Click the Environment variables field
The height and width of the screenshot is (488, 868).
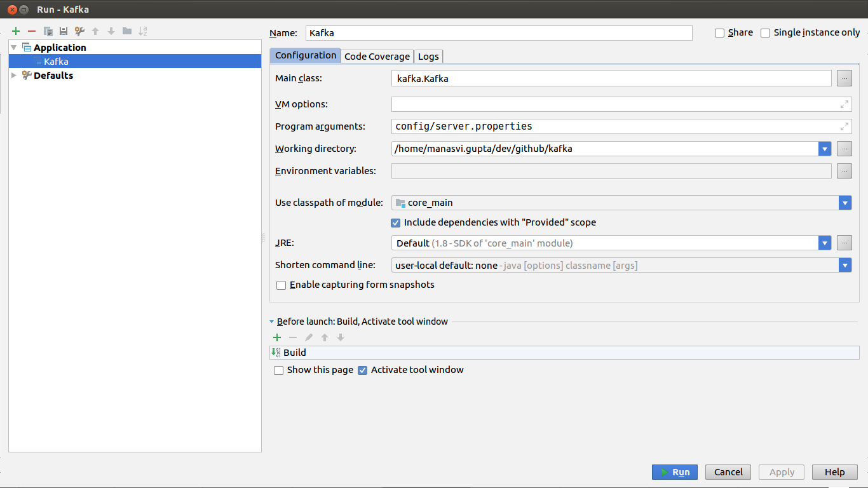pyautogui.click(x=611, y=171)
